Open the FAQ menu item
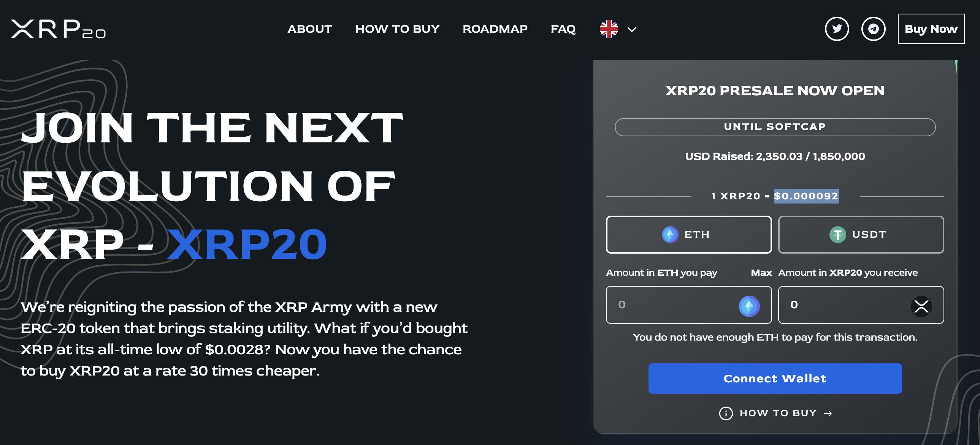 (563, 29)
